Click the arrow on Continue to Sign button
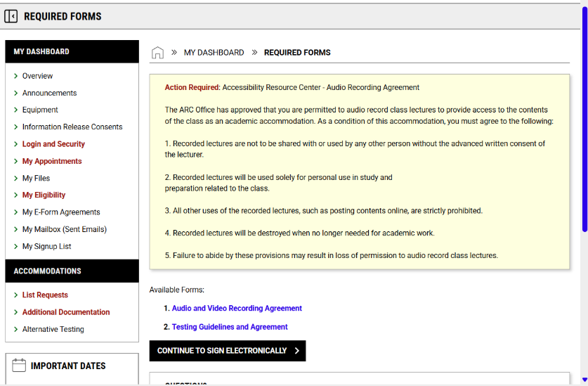588x386 pixels. point(297,351)
